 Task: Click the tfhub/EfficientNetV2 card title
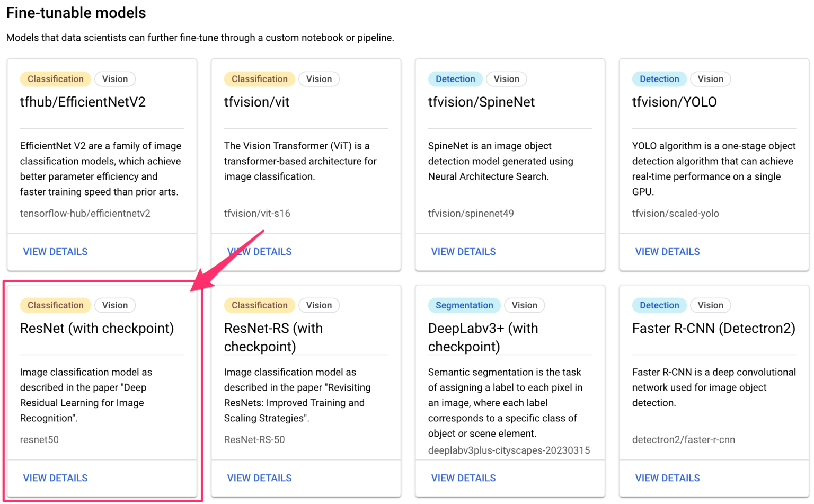tap(83, 102)
